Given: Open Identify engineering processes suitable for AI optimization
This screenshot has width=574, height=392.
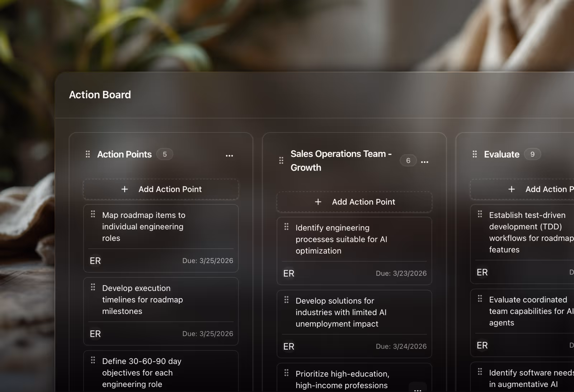Looking at the screenshot, I should 341,239.
